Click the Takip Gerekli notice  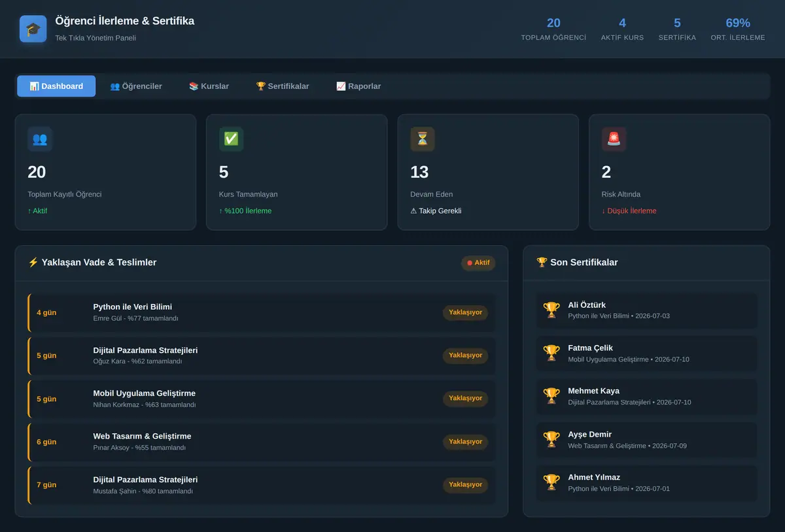point(436,211)
